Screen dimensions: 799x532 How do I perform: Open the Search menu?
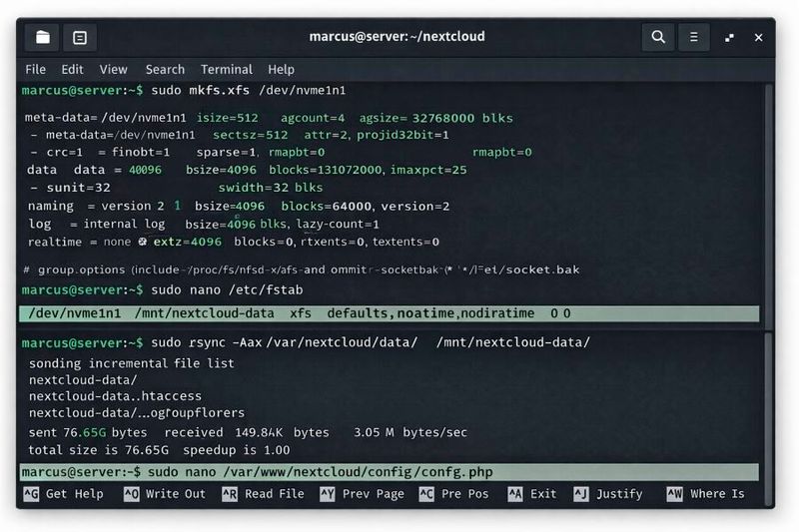pos(165,69)
